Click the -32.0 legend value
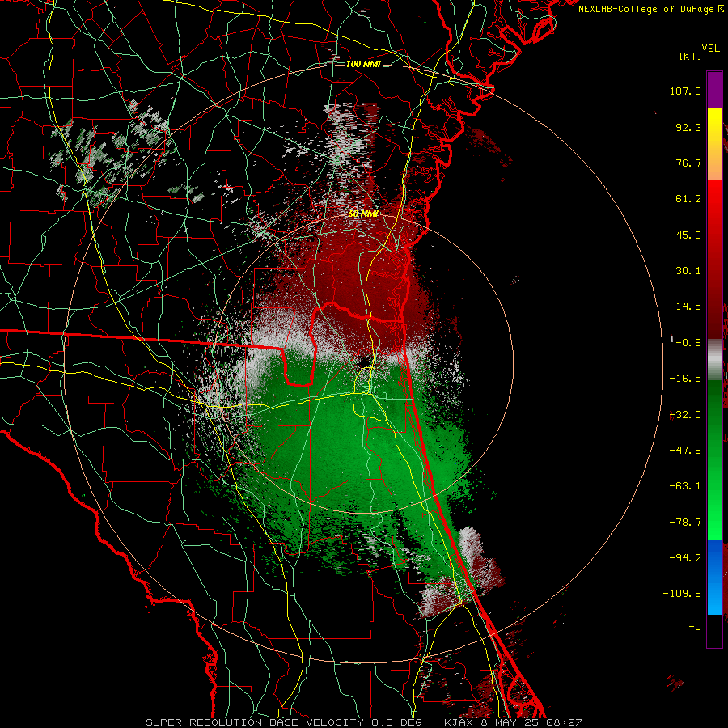 tap(685, 415)
